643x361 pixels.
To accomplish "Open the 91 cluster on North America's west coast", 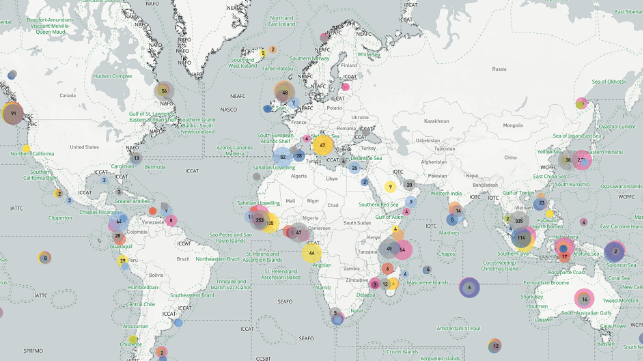I will (x=13, y=113).
